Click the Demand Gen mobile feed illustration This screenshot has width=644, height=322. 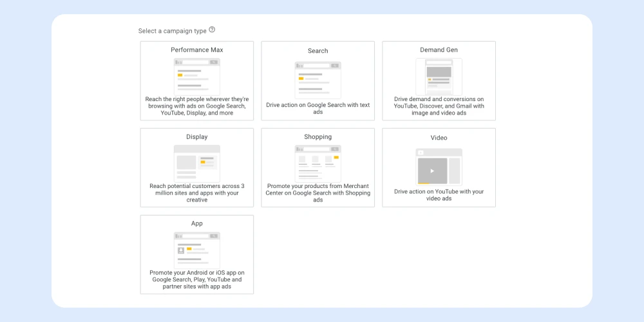pyautogui.click(x=439, y=77)
